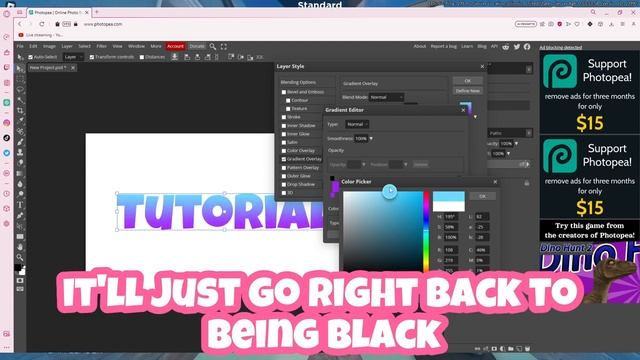640x360 pixels.
Task: Open the Learn link
Action: point(467,47)
